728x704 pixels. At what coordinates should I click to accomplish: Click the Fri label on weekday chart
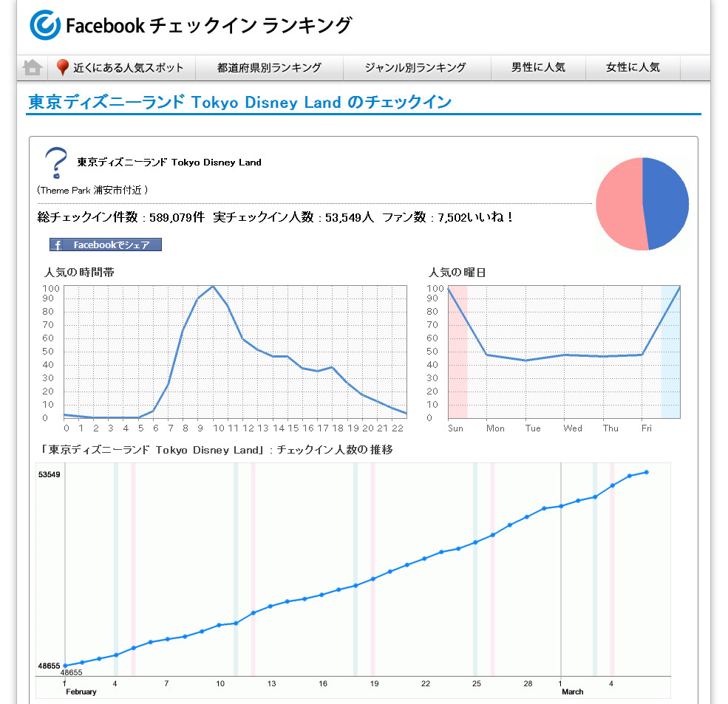click(647, 428)
